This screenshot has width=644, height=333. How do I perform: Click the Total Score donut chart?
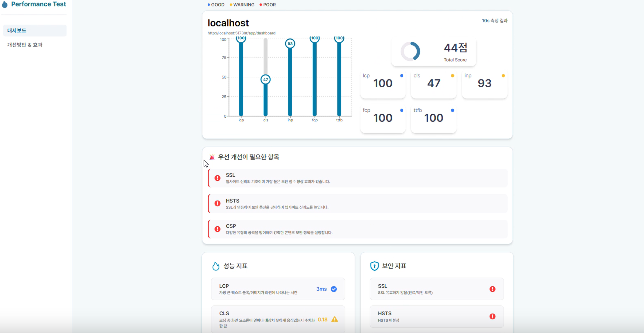(410, 52)
